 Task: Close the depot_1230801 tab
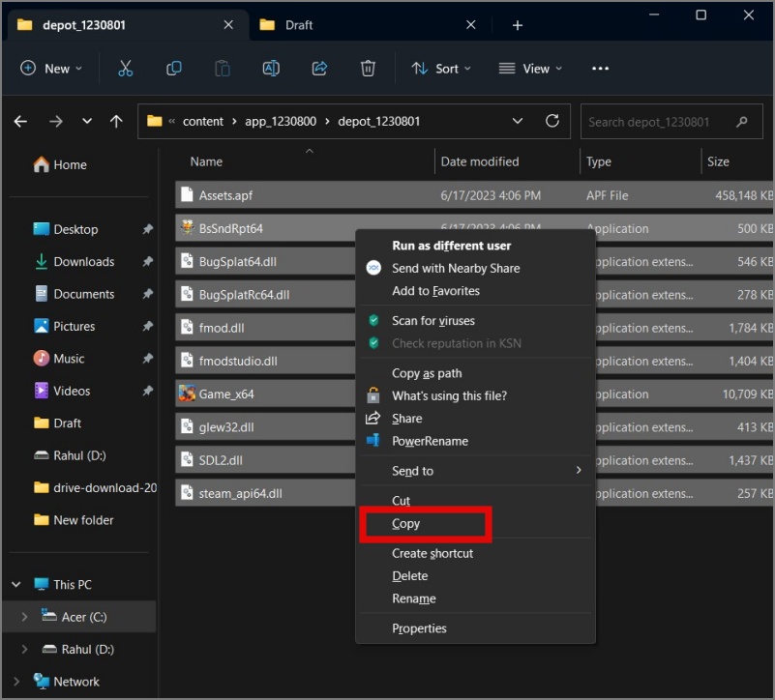point(227,25)
